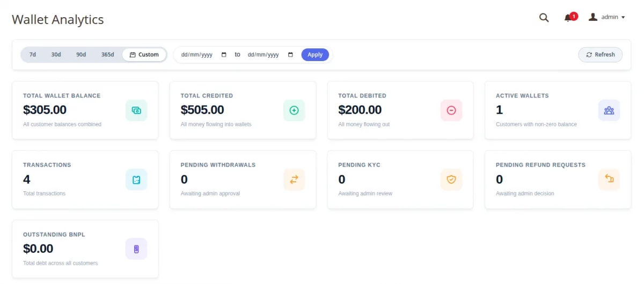Select the 90d range option
The height and width of the screenshot is (284, 644).
[81, 55]
